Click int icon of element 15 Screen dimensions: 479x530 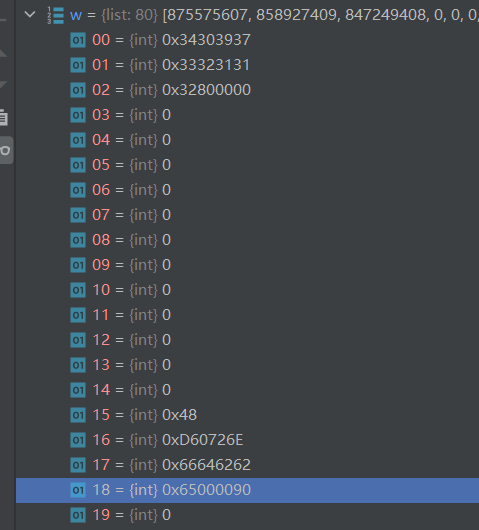78,415
